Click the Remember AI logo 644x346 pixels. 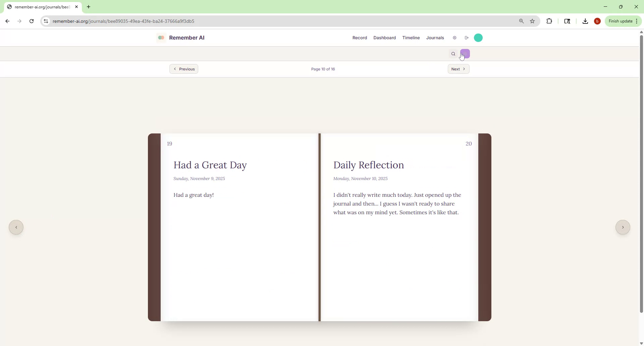click(180, 38)
